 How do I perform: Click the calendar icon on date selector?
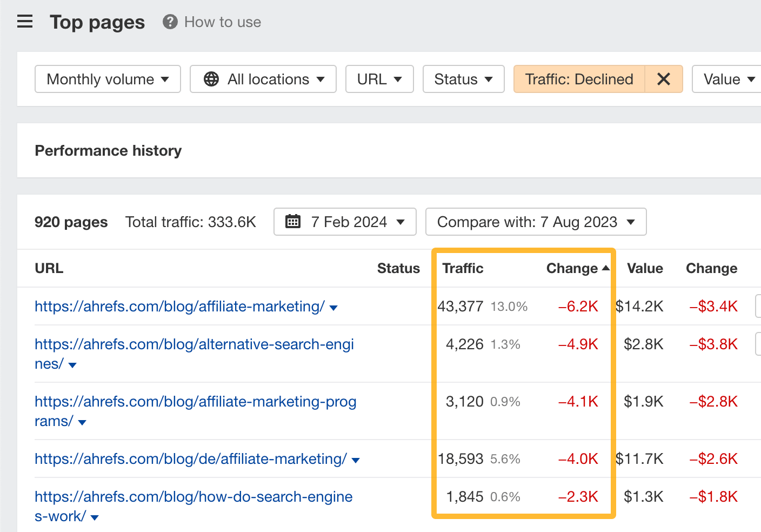tap(292, 222)
